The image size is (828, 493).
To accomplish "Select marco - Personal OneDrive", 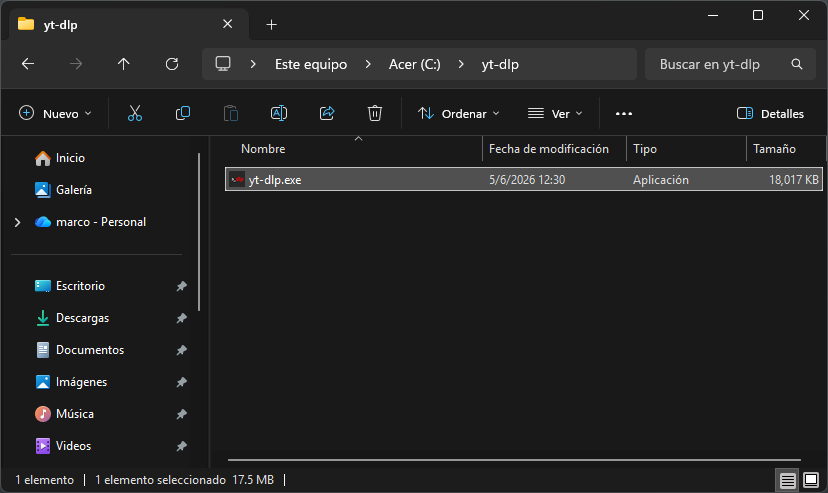I will [x=101, y=222].
